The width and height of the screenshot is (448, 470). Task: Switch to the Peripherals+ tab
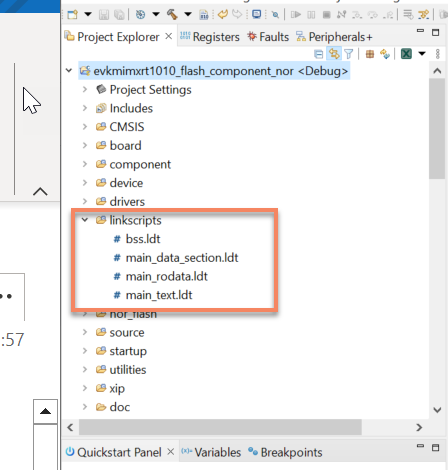click(334, 37)
